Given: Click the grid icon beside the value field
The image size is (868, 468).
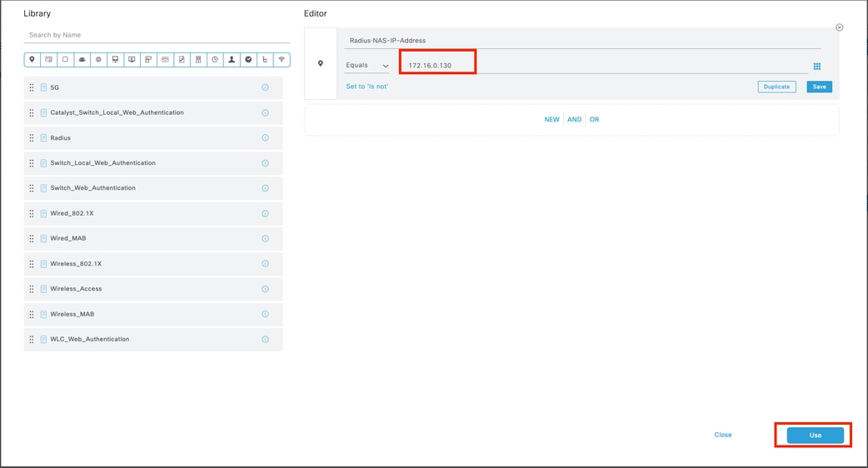Looking at the screenshot, I should coord(817,67).
